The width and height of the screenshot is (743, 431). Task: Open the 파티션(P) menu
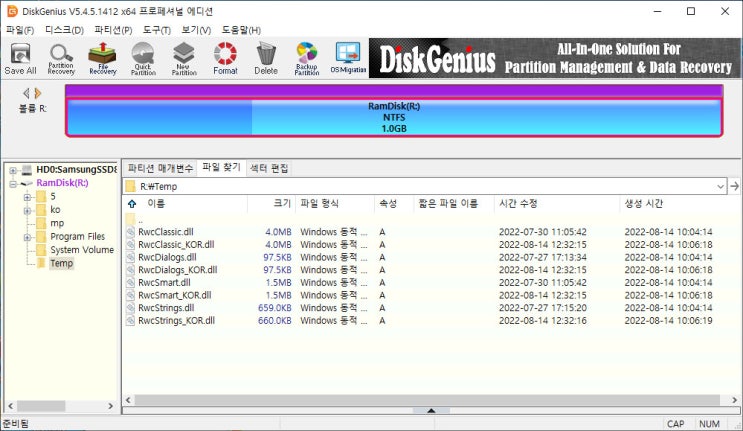pos(113,30)
